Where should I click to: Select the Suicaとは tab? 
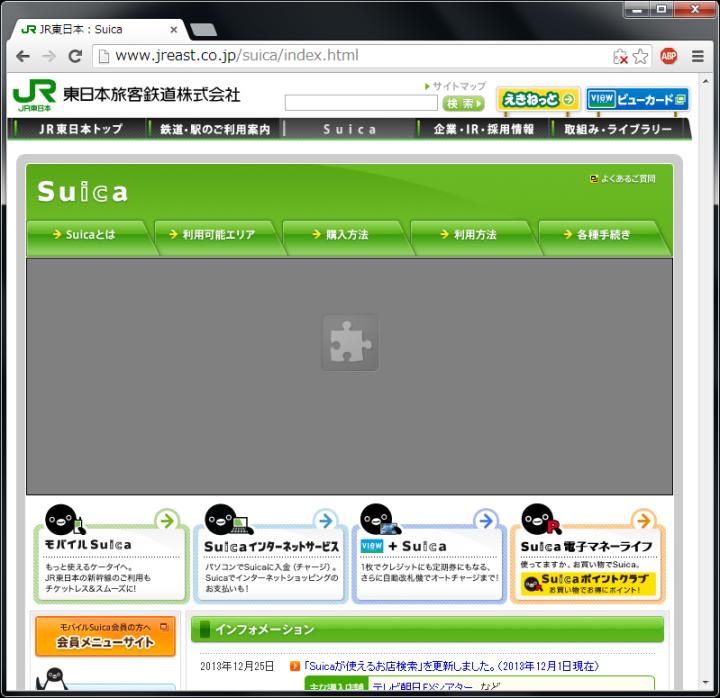(89, 235)
